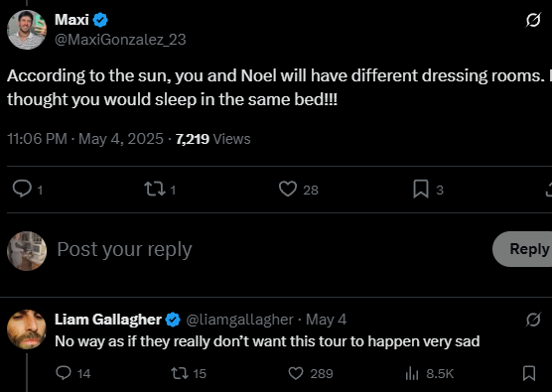Open Liam Gallagher's profile name
The width and height of the screenshot is (552, 392).
(108, 320)
